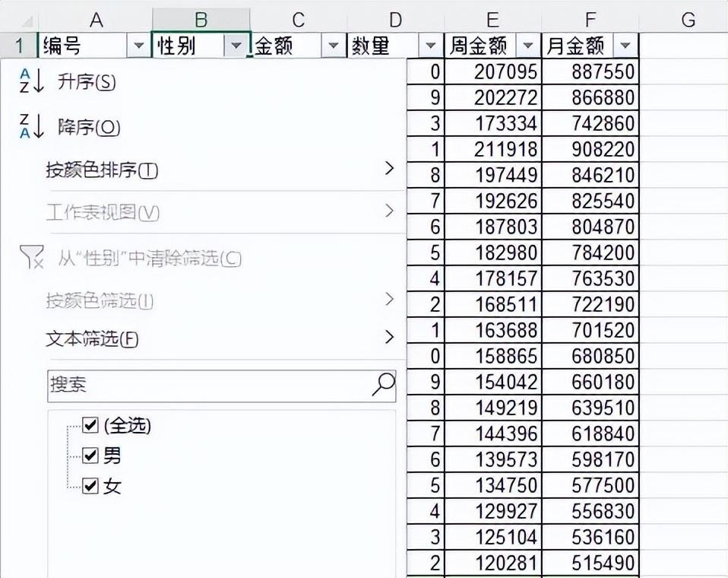728x578 pixels.
Task: Select cell with value 825540
Action: pyautogui.click(x=590, y=201)
